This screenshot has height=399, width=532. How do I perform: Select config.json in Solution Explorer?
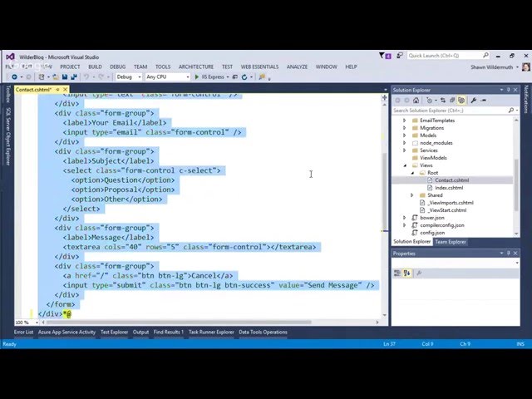(432, 233)
